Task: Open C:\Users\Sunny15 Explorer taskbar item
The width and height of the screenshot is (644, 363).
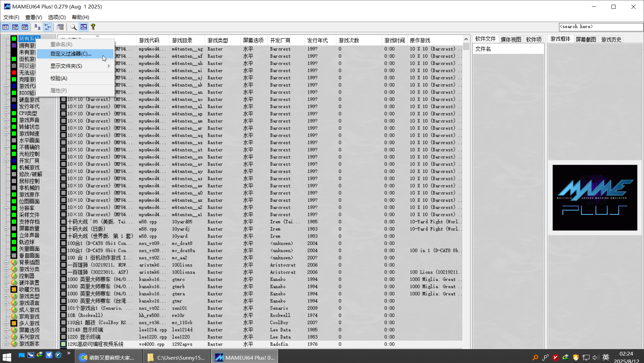Action: click(176, 357)
